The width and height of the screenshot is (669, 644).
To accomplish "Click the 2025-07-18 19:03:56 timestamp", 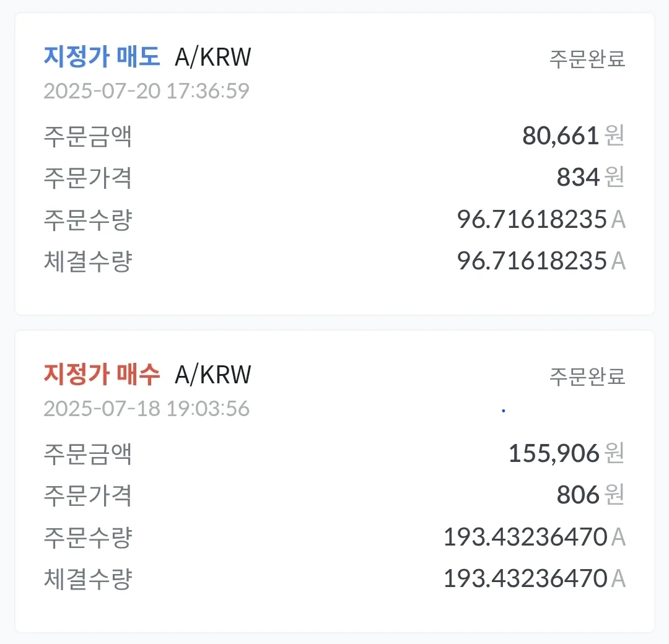I will [x=146, y=409].
